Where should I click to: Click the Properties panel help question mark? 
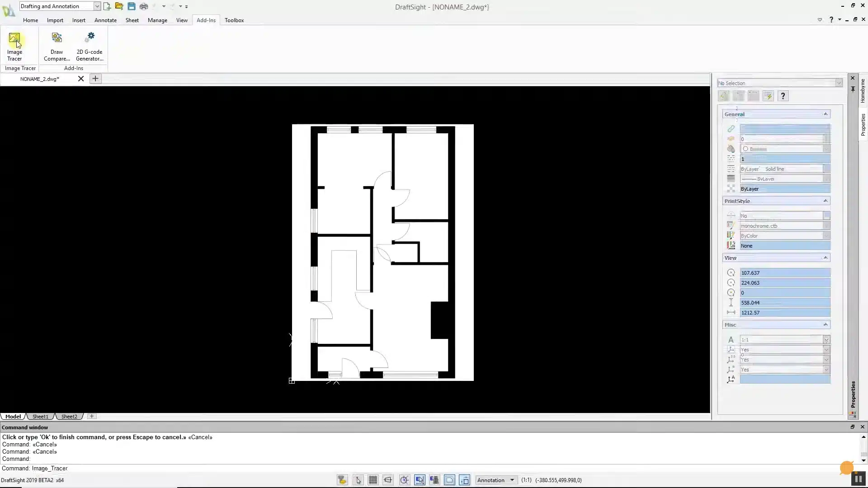[x=783, y=96]
